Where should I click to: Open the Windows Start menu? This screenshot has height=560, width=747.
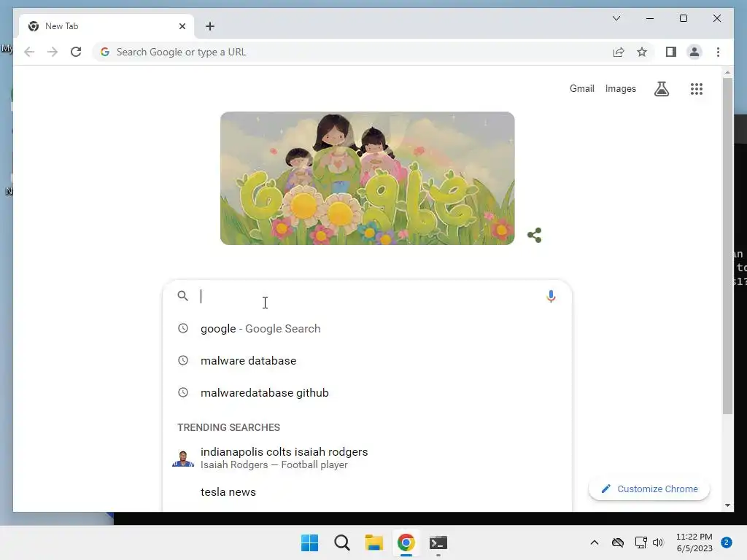pos(309,542)
